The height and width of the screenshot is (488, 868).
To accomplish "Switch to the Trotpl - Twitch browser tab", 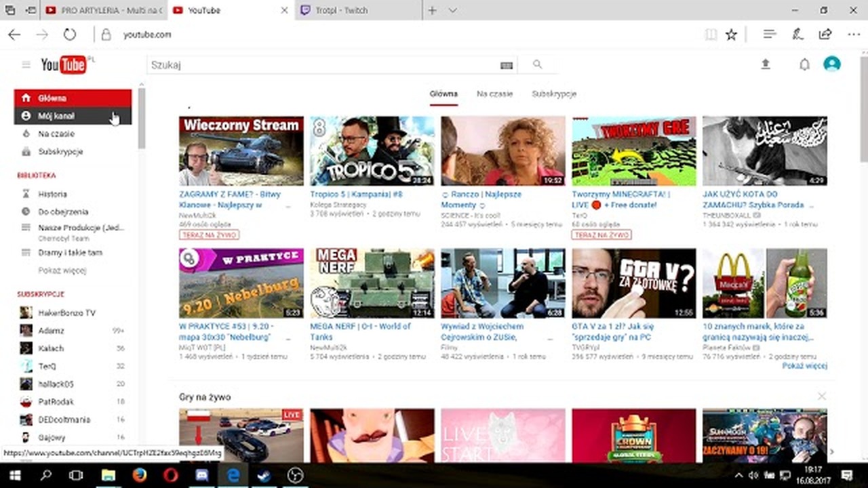I will click(x=359, y=10).
